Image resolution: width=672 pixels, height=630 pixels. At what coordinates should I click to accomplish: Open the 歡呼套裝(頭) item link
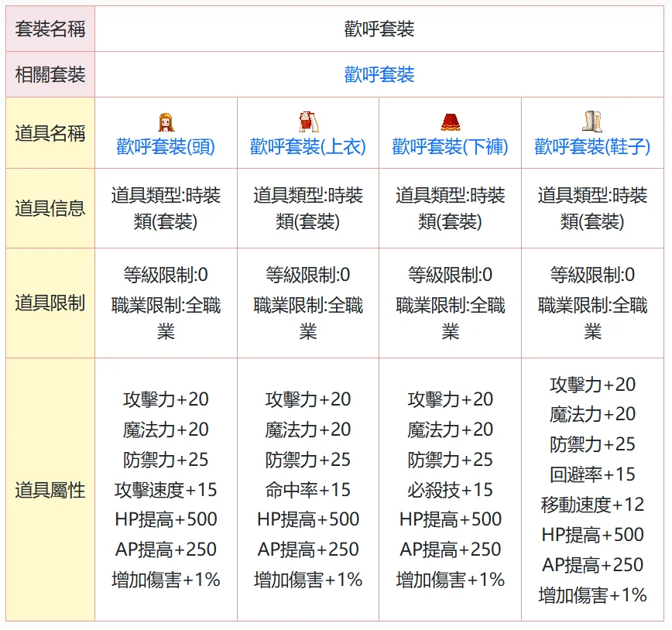coord(166,146)
